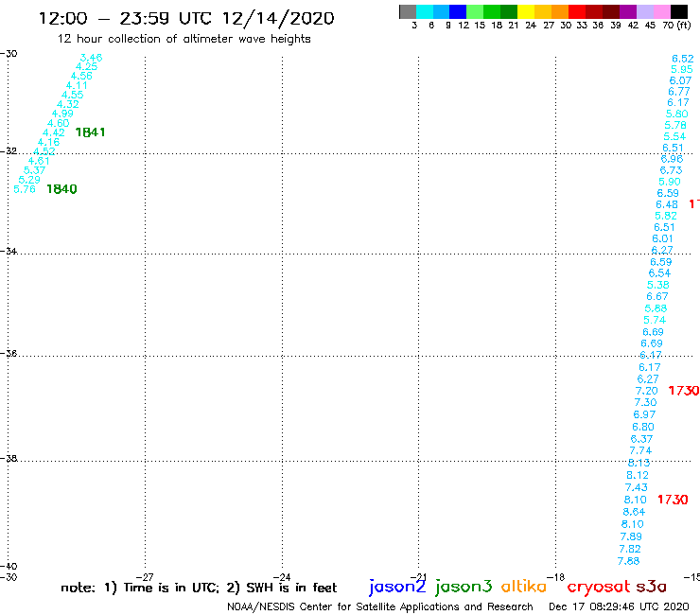Select the 6.37 wave height value
Image resolution: width=700 pixels, height=615 pixels.
(x=641, y=439)
